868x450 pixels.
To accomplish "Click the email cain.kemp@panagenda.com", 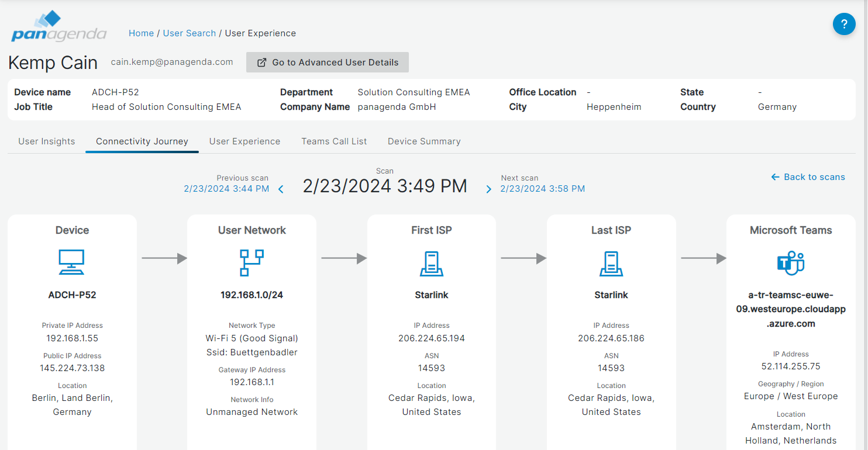I will click(x=172, y=62).
